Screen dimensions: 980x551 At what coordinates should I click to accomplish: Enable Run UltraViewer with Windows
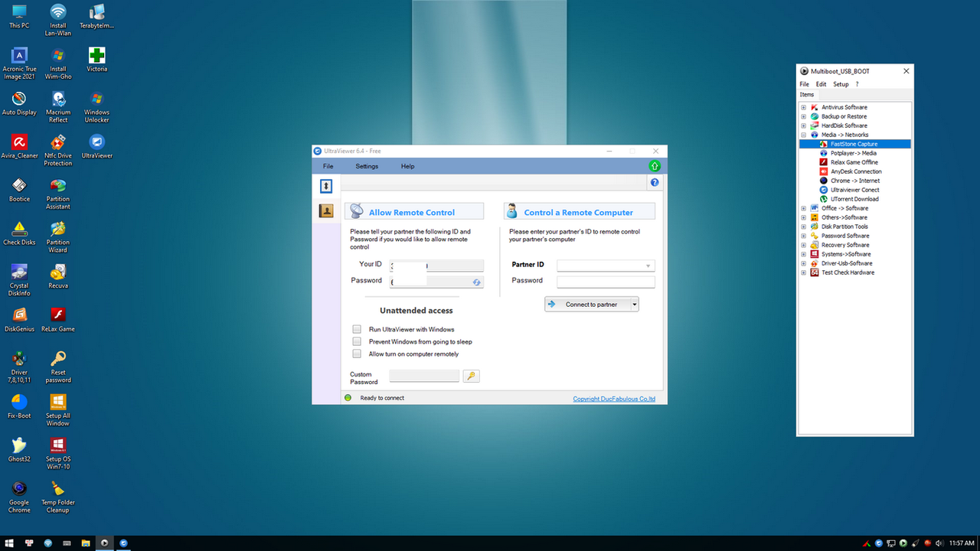coord(357,329)
